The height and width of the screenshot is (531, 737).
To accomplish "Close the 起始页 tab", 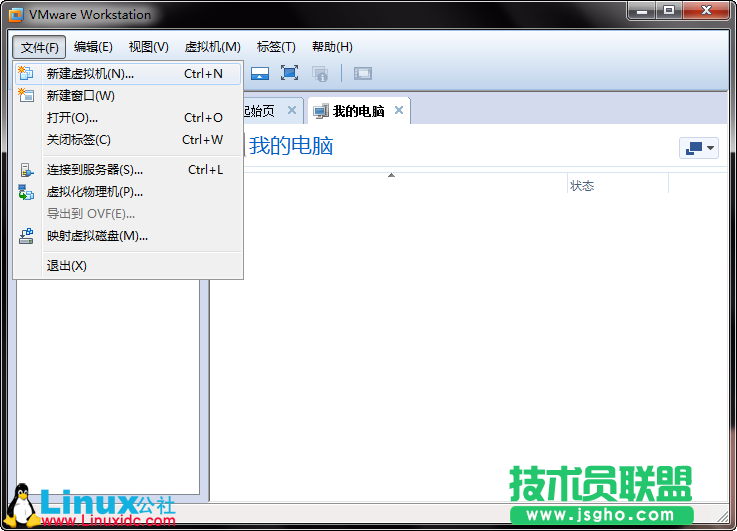I will [291, 110].
